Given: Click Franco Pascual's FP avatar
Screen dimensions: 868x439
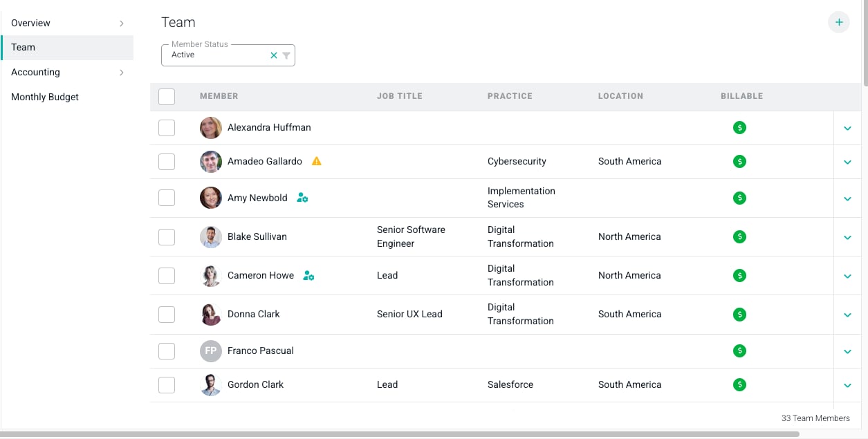Looking at the screenshot, I should [211, 351].
